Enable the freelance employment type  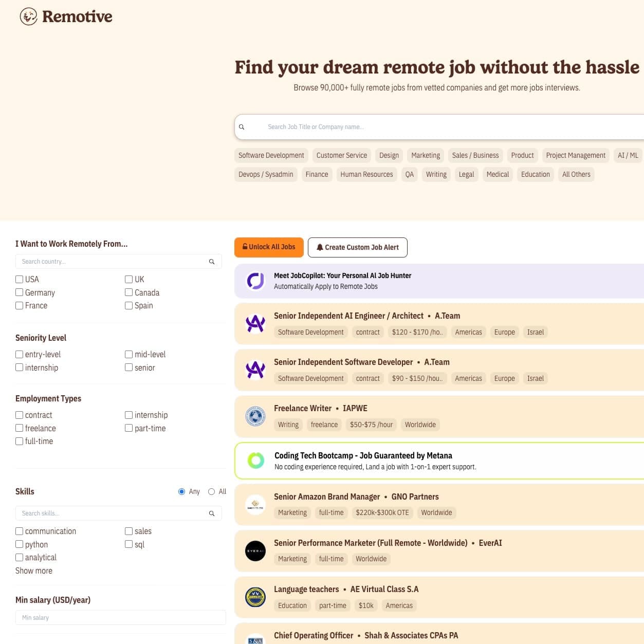pyautogui.click(x=19, y=428)
